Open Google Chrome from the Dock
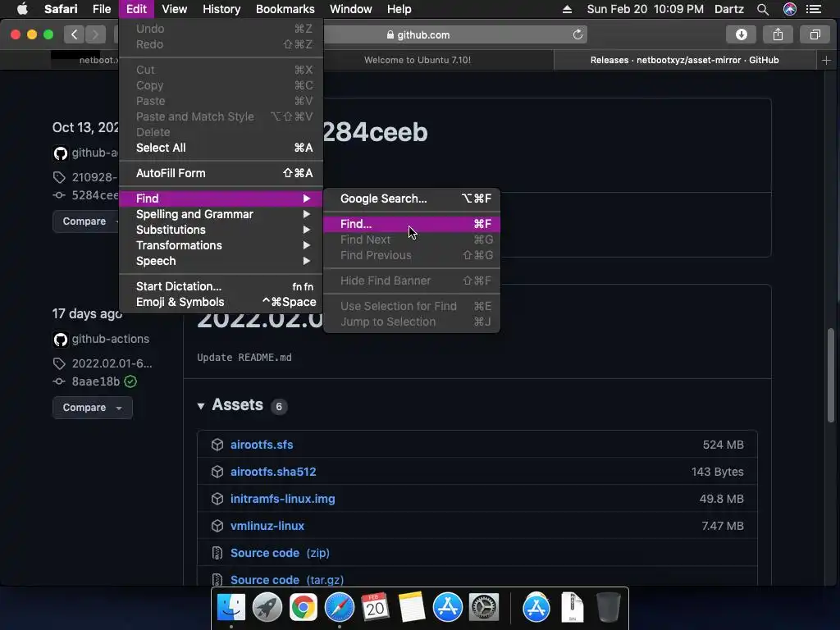 click(x=303, y=608)
